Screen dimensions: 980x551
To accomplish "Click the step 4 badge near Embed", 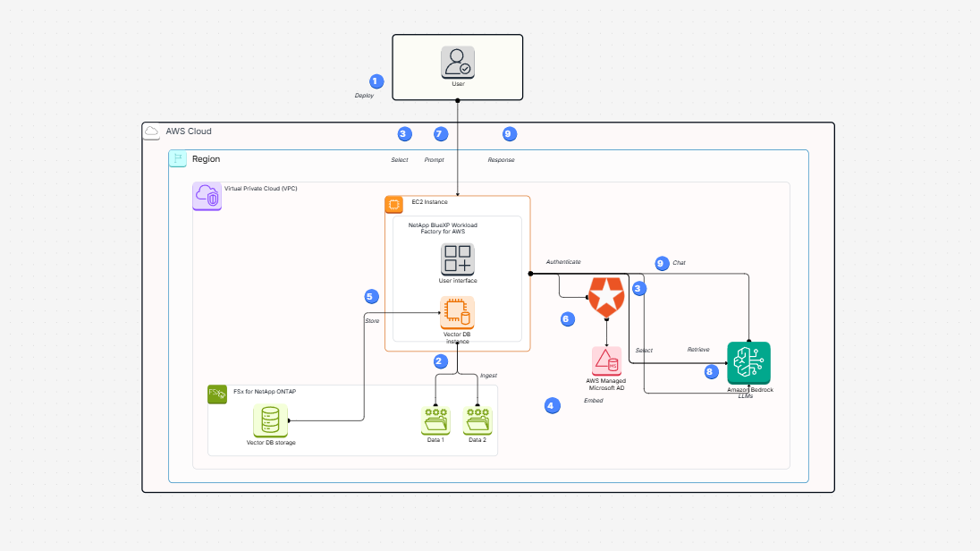I will 552,406.
